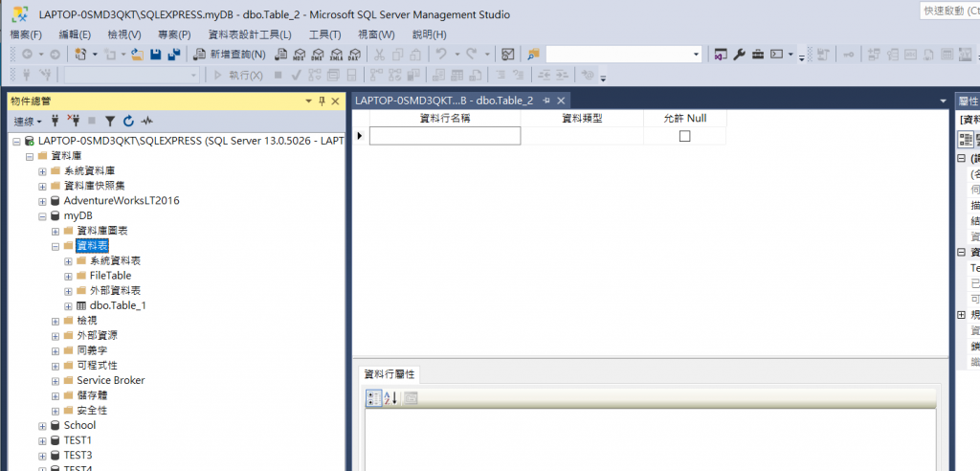Click Alphabetical sort icon in 資料行屬性 panel
Screen dimensions: 980x471
[x=390, y=398]
